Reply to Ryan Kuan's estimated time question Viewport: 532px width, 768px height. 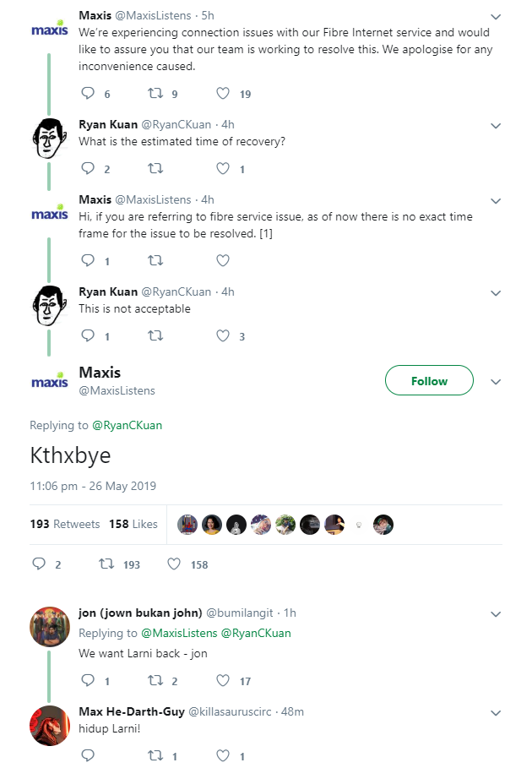pos(89,168)
